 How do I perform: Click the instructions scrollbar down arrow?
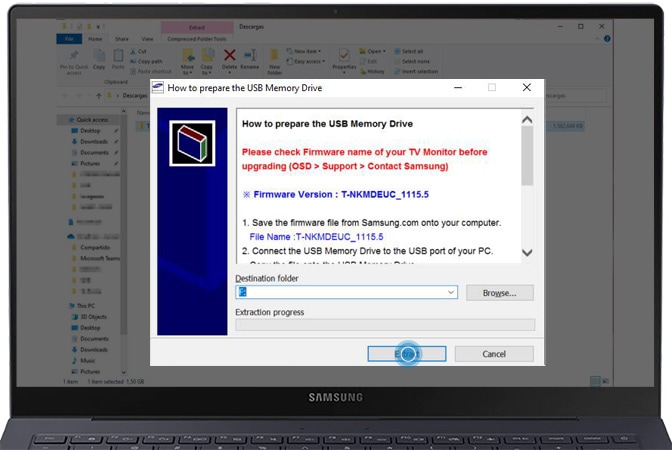pyautogui.click(x=527, y=253)
